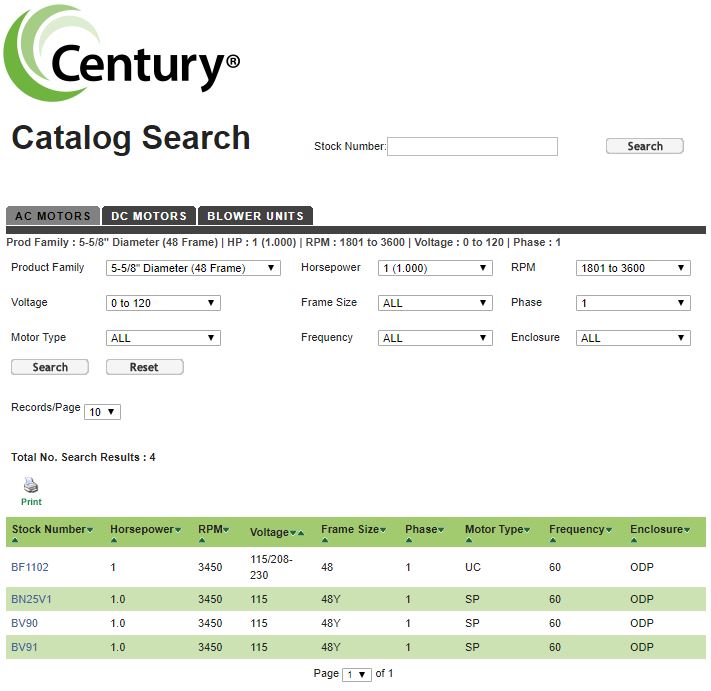
Task: Click the 'Catalog Search' heading
Action: pyautogui.click(x=131, y=138)
